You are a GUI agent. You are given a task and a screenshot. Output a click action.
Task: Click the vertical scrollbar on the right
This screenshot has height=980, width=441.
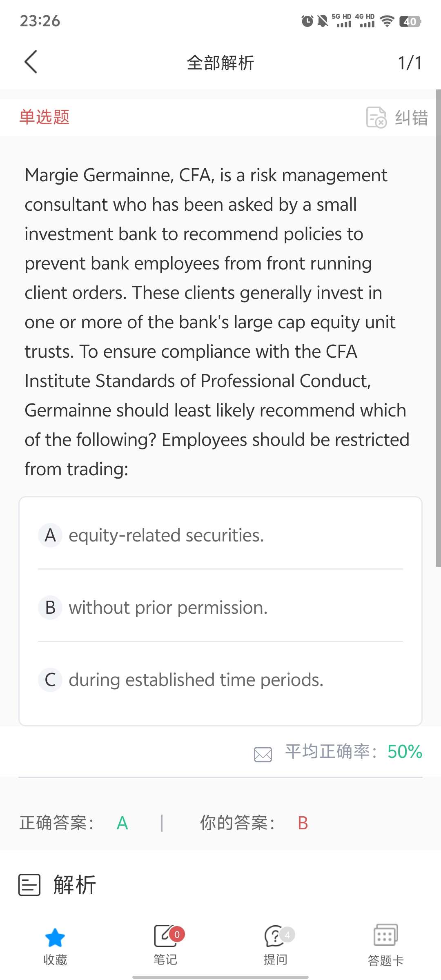point(438,327)
